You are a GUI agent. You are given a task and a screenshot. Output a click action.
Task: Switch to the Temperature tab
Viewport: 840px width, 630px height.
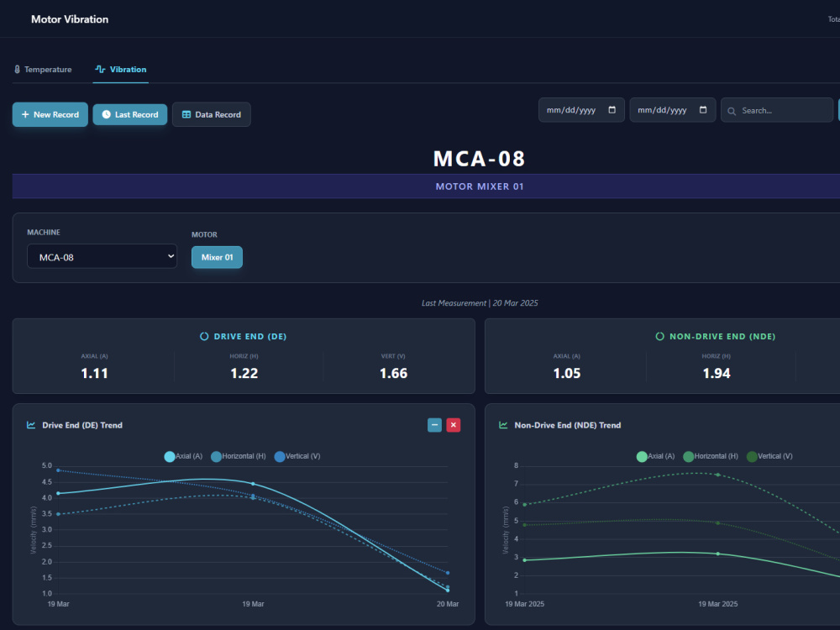point(43,69)
